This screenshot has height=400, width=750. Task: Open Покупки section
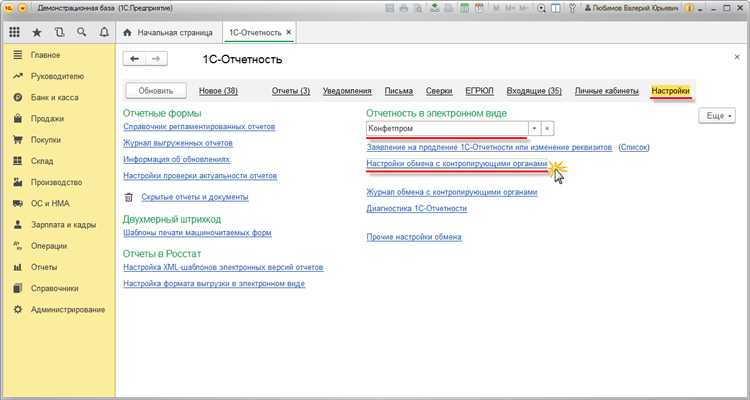click(x=45, y=140)
